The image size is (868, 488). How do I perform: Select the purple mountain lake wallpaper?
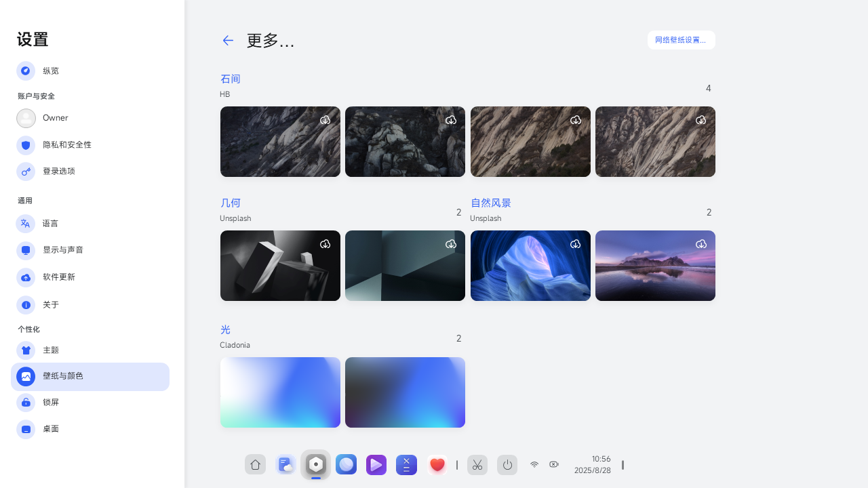click(x=655, y=266)
